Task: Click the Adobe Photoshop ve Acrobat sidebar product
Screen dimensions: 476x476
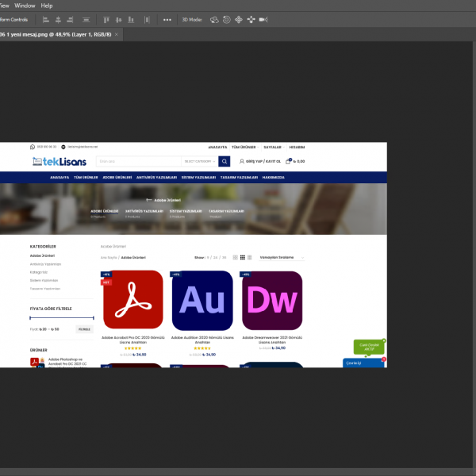Action: pos(59,362)
